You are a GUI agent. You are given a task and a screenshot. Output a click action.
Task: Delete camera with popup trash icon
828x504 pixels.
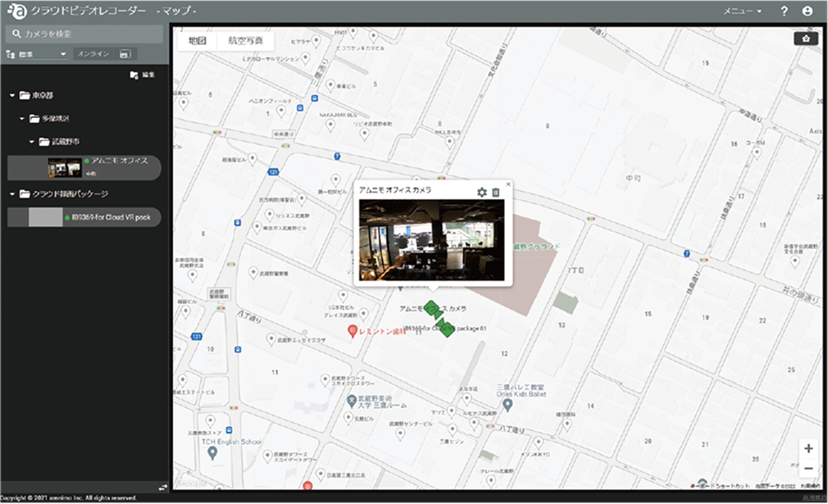(496, 193)
